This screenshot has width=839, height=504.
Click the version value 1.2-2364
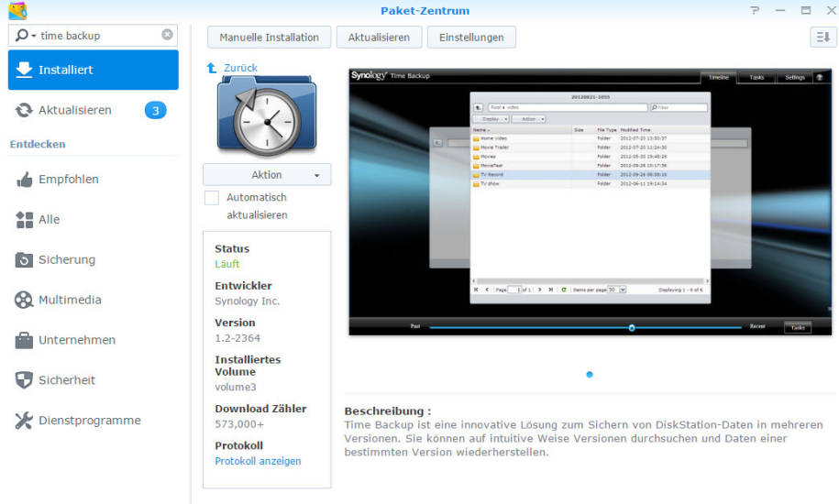pos(237,338)
